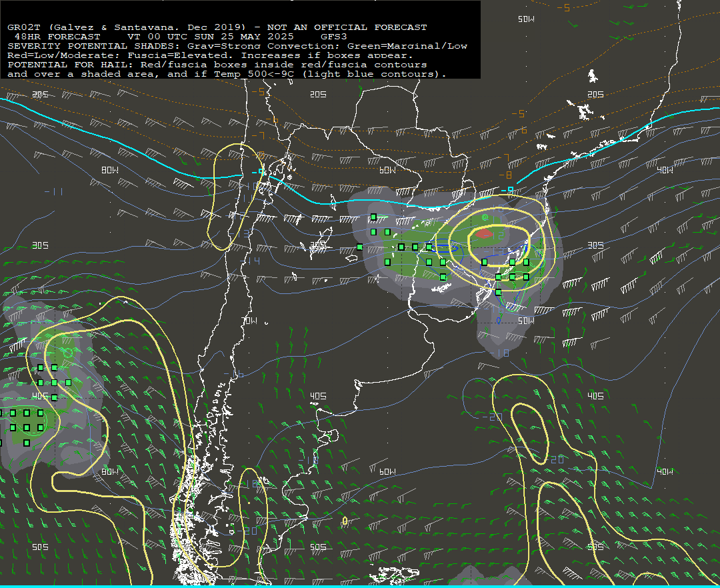Viewport: 720px width, 588px height.
Task: Click the "48HR FORECAST" header label
Action: [57, 37]
